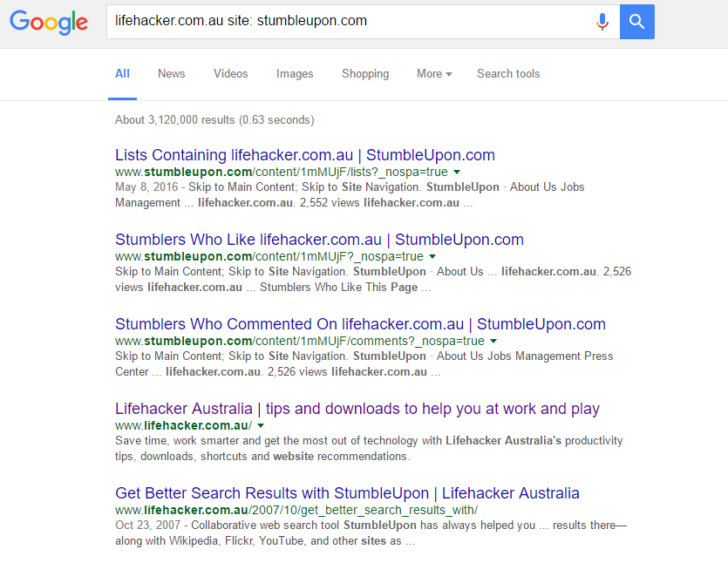Expand the More dropdown menu

[433, 74]
